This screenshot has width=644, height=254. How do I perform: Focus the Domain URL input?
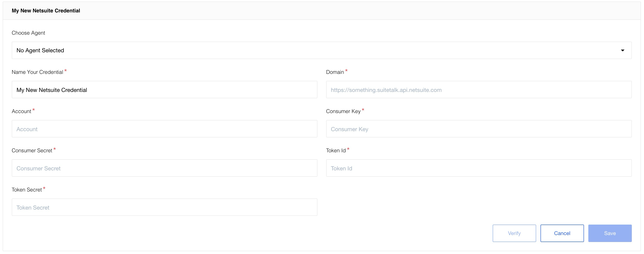click(479, 90)
